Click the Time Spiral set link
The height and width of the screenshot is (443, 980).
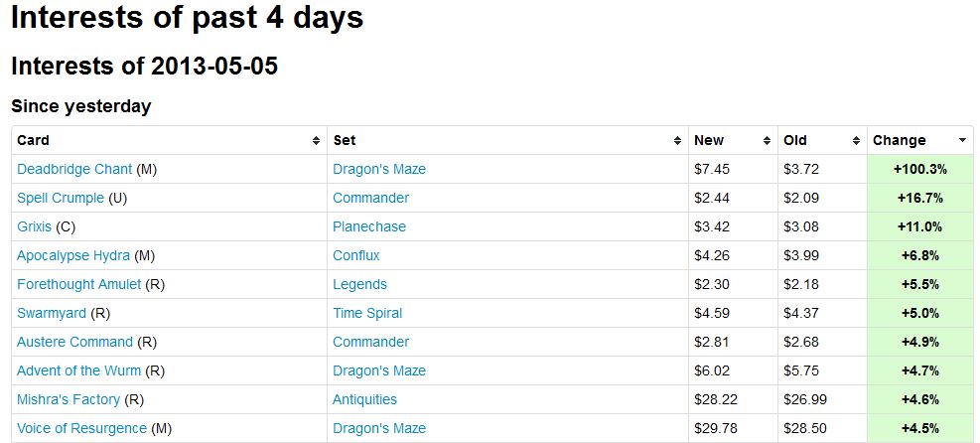click(x=367, y=314)
